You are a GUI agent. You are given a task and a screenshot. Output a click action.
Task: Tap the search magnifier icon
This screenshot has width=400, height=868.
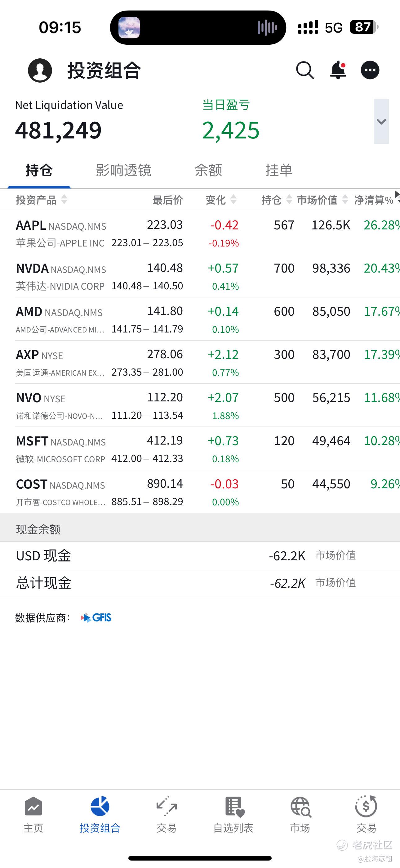tap(305, 70)
